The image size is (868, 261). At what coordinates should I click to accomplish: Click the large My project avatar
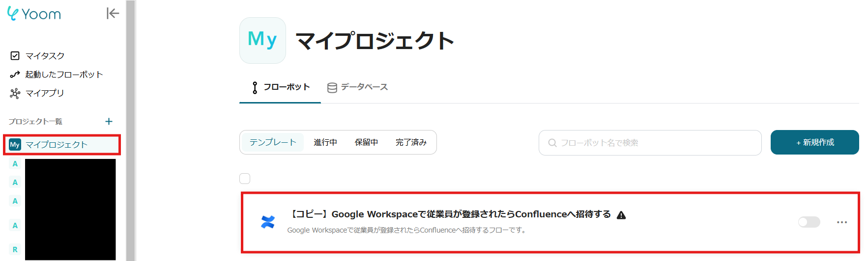pos(262,40)
